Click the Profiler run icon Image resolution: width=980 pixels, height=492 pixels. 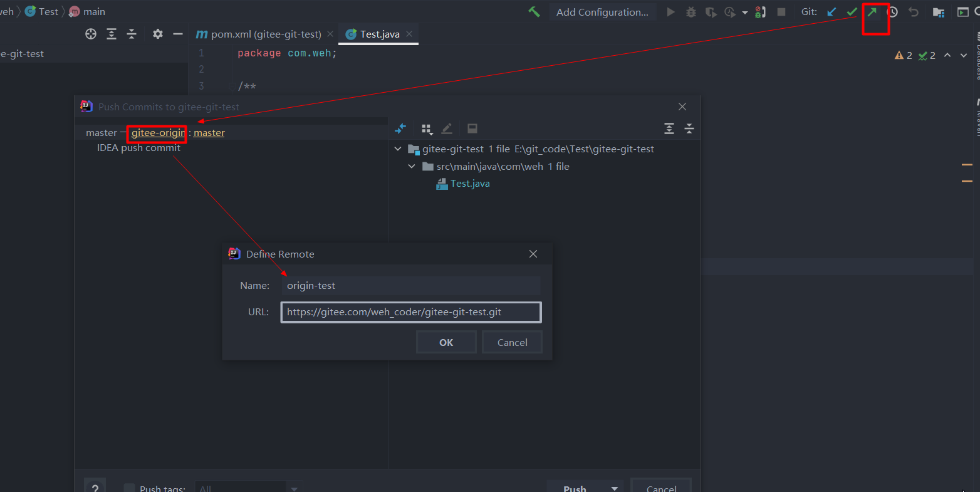tap(730, 12)
